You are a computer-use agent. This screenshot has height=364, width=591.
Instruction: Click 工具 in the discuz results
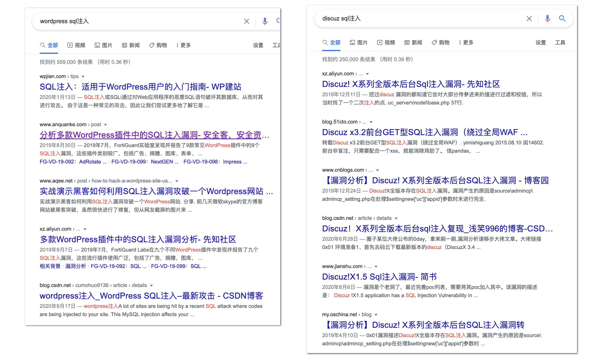pyautogui.click(x=560, y=43)
